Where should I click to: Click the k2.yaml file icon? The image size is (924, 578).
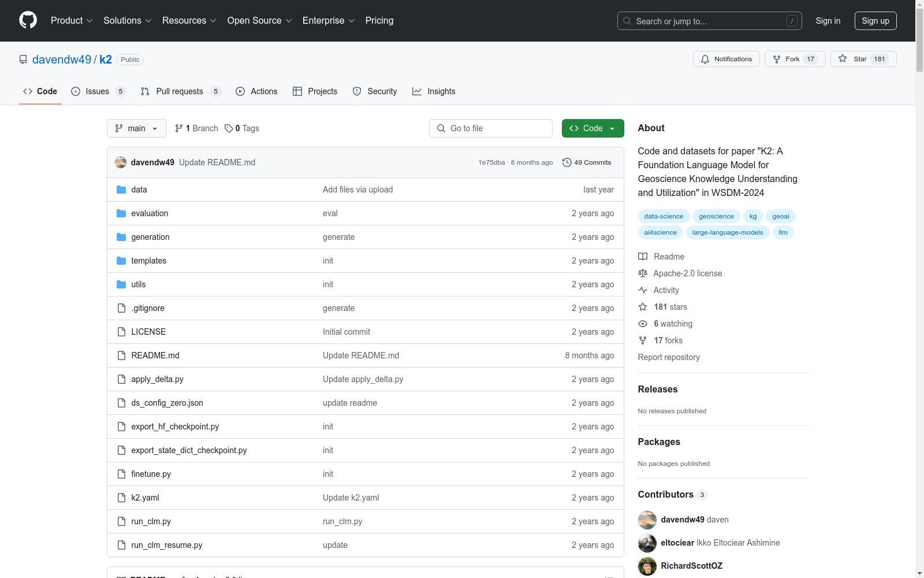click(x=121, y=498)
